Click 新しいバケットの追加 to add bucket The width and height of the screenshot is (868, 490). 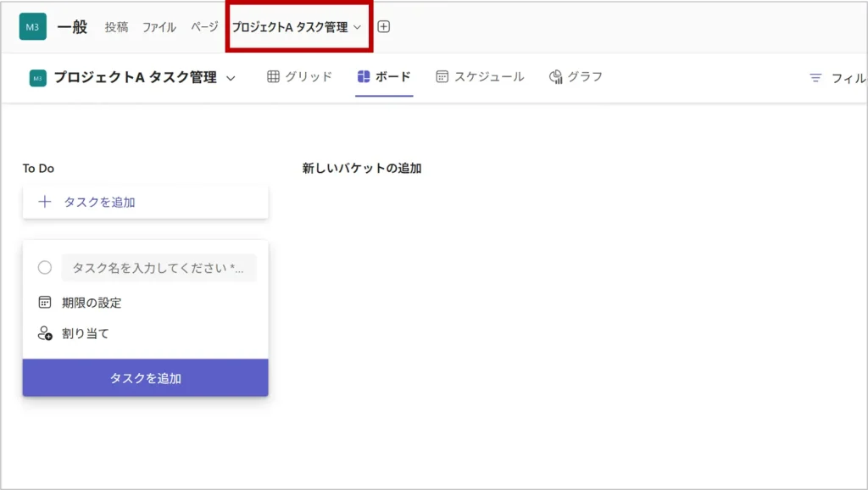362,169
